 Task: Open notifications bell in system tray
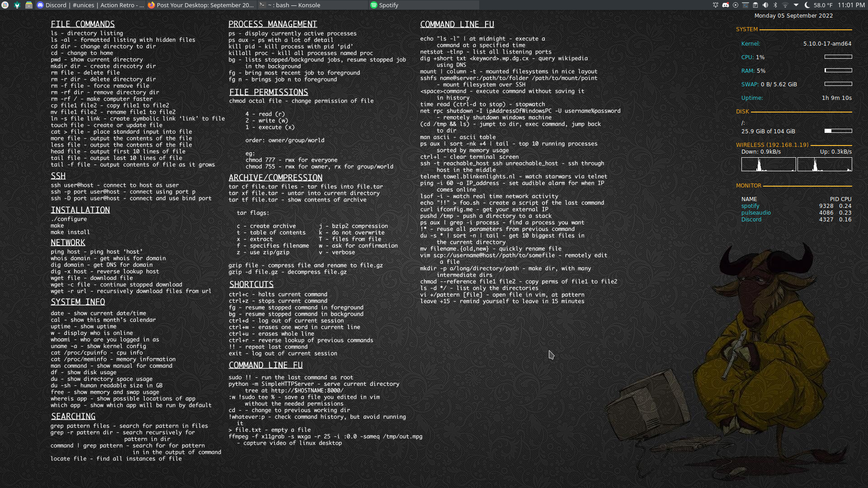point(716,5)
